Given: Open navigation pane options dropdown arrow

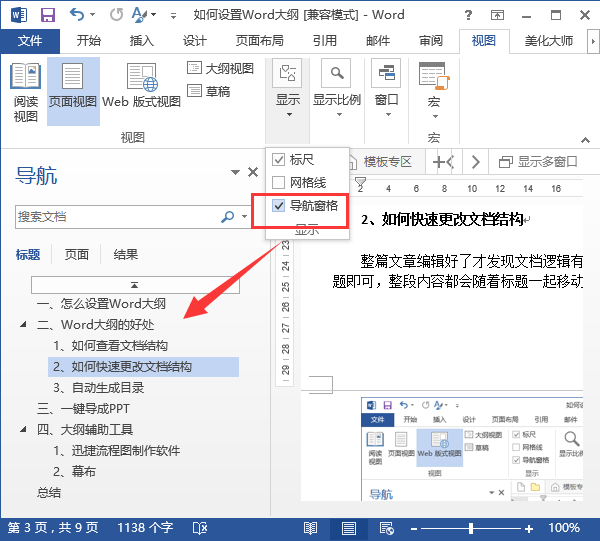Looking at the screenshot, I should [x=235, y=172].
